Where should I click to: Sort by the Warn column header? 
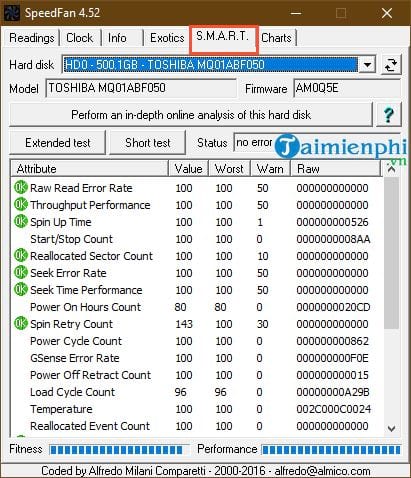(x=270, y=169)
